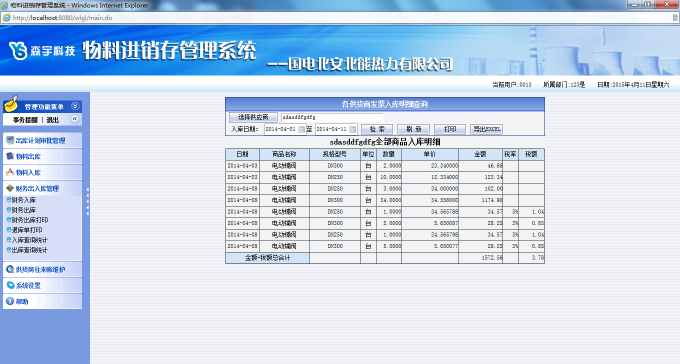Click the 事务提醒 link
This screenshot has height=364, width=680.
click(25, 120)
